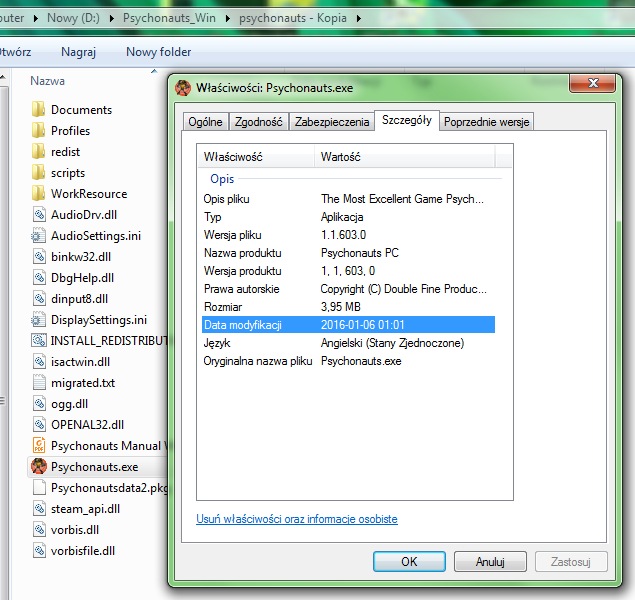
Task: Select the Wersja pliku row
Action: tap(348, 235)
